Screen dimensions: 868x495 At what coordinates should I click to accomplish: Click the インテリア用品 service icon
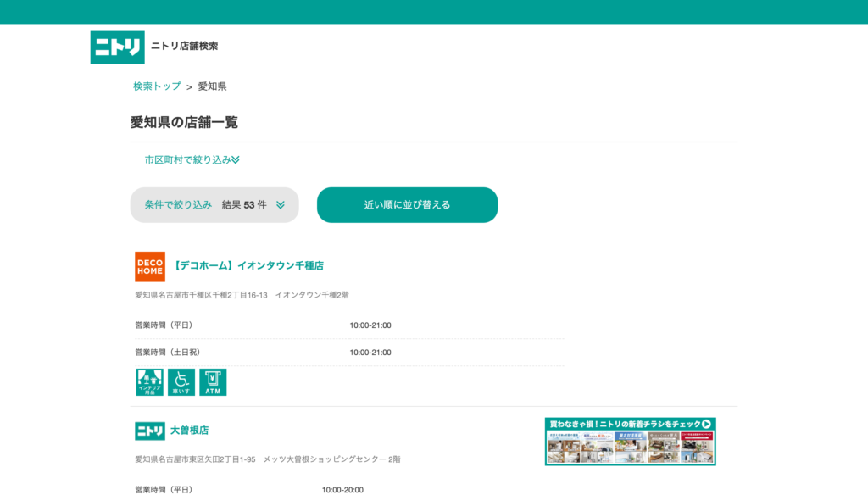coord(150,382)
